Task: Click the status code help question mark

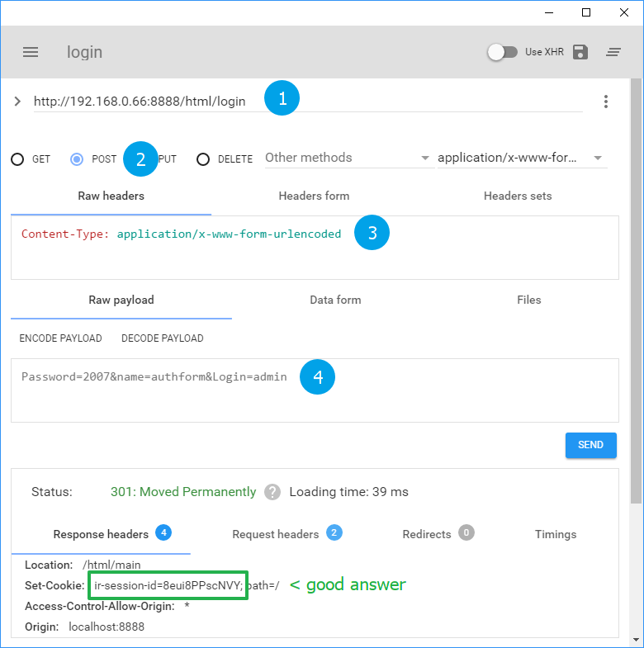Action: [272, 492]
